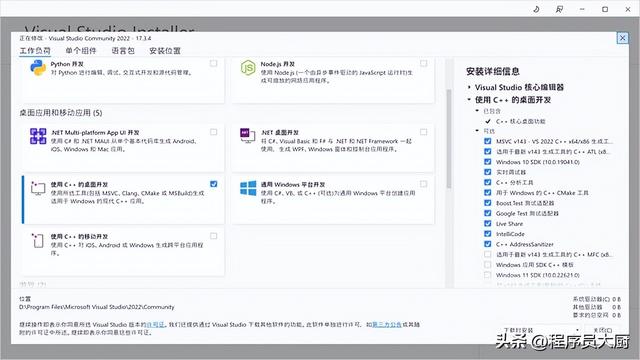Viewport: 640px width, 360px height.
Task: Maximize the Visual Studio Installer window
Action: pos(605,9)
